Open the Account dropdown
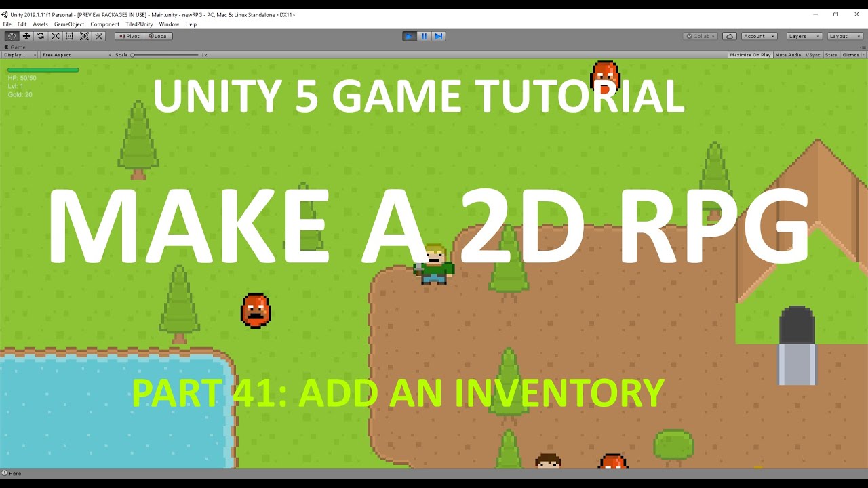Viewport: 868px width, 488px height. [x=759, y=36]
